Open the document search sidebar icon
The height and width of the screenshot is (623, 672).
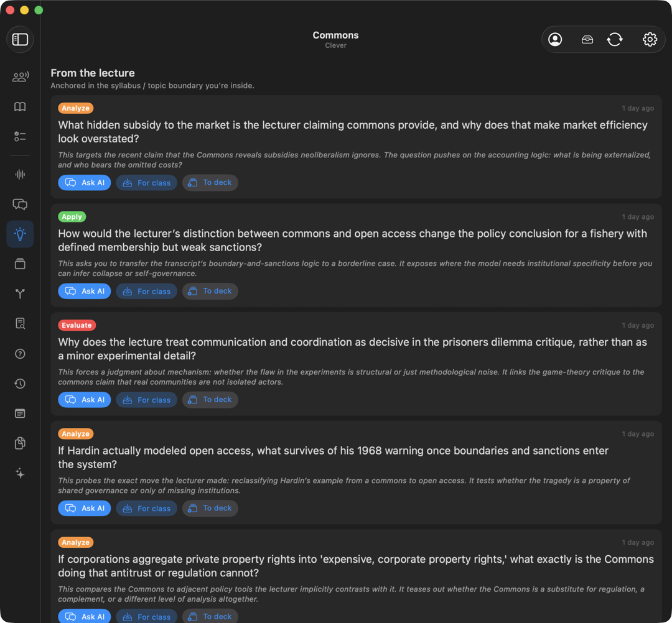20,324
